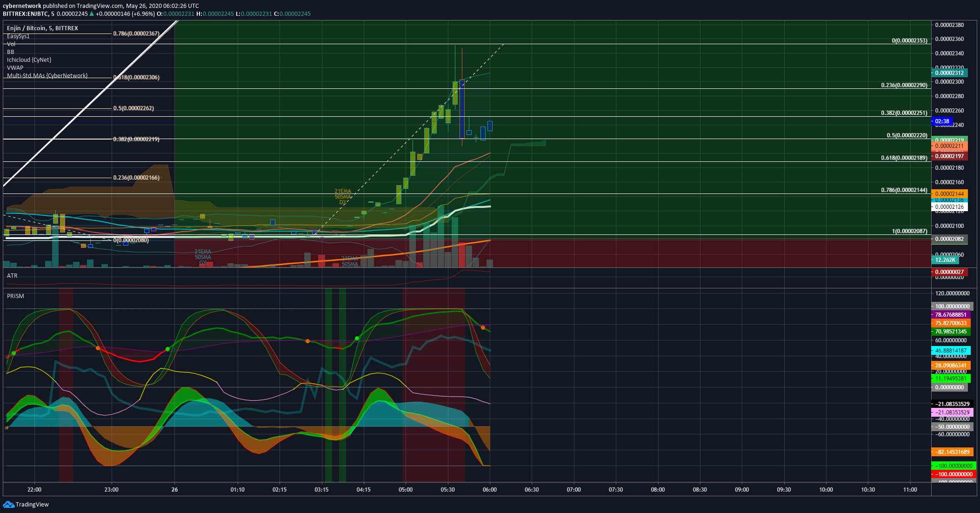Open the cybernetwork author name
This screenshot has width=980, height=513.
[22, 6]
